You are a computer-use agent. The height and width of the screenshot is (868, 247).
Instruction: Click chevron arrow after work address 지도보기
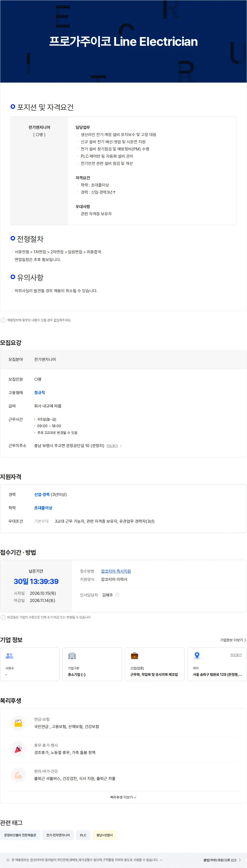click(121, 446)
